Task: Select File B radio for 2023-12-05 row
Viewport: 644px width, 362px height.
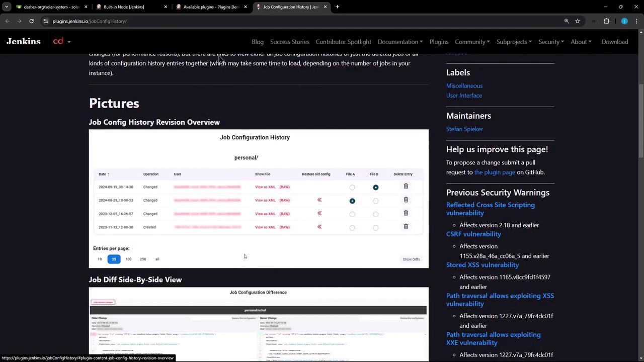Action: [x=375, y=214]
